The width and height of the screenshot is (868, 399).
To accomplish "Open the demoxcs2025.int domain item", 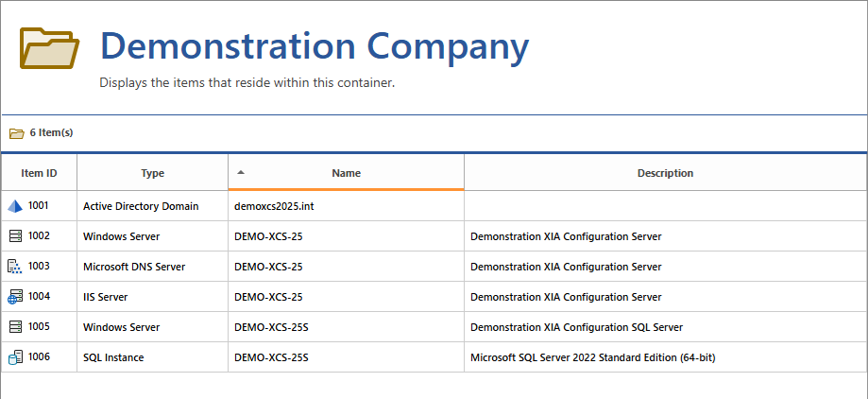I will point(273,206).
